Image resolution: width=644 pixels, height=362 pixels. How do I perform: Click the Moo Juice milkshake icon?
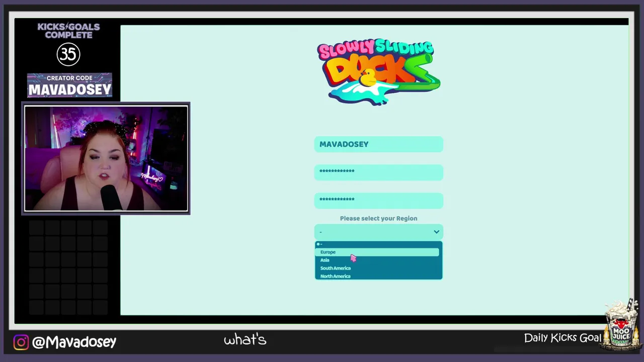click(621, 325)
